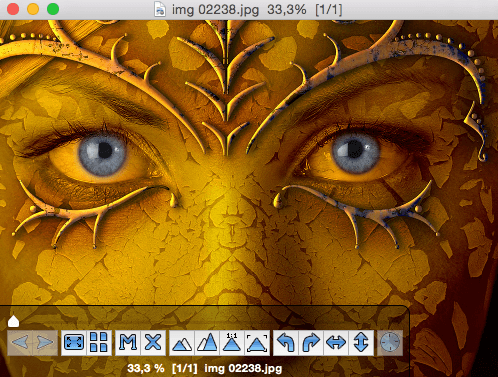The height and width of the screenshot is (377, 498).
Task: Zoom in using the large mountain icon
Action: point(207,342)
